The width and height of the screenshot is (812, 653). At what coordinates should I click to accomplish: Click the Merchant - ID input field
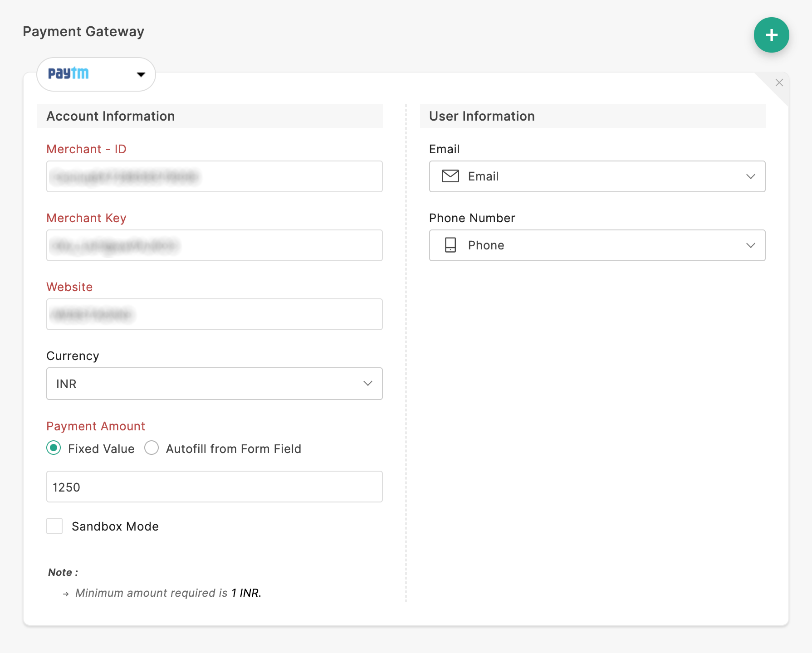pyautogui.click(x=215, y=176)
